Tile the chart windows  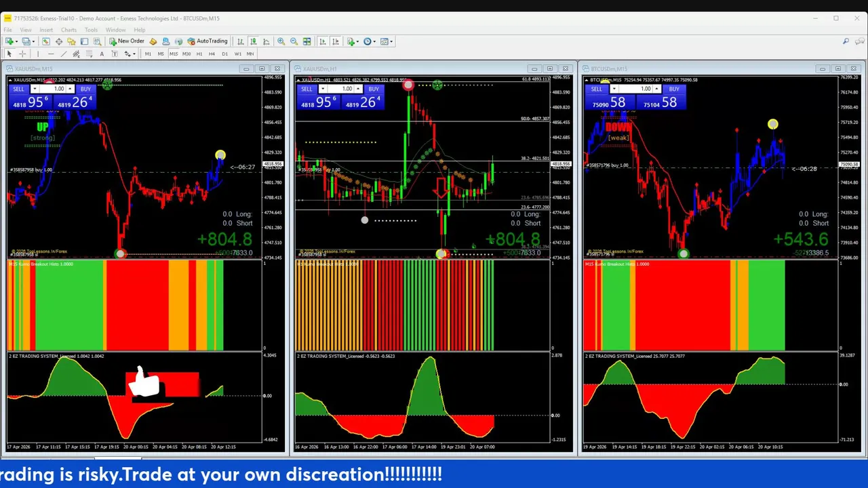[x=307, y=41]
